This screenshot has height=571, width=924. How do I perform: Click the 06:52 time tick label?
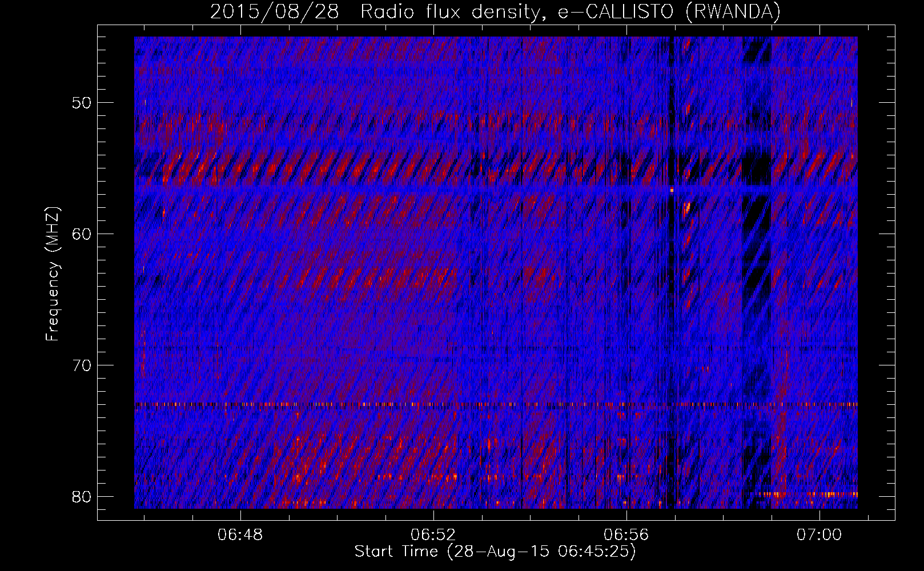pyautogui.click(x=433, y=535)
